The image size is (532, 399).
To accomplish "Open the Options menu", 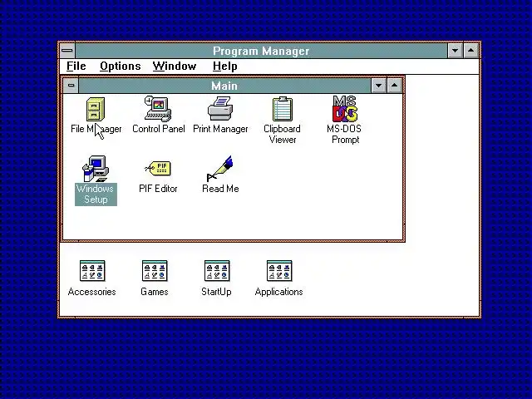I will pos(120,66).
